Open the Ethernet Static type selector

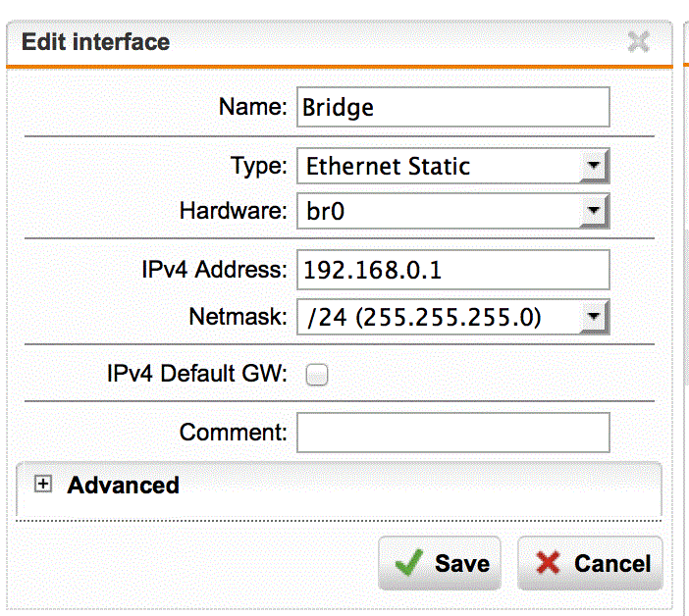tap(453, 166)
